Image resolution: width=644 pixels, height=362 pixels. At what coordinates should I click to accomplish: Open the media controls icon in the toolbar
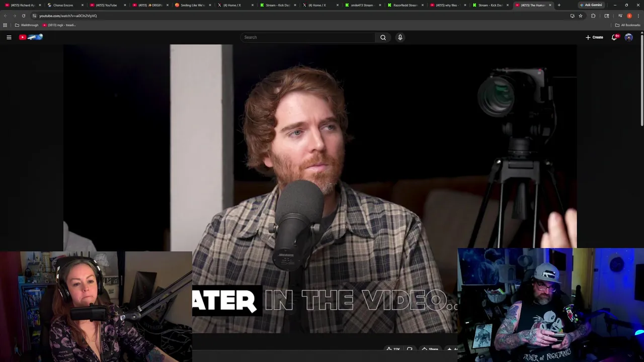pyautogui.click(x=620, y=16)
